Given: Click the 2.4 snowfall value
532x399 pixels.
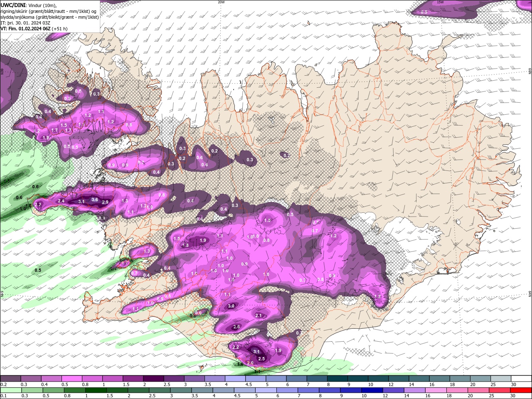Looking at the screenshot, I should pyautogui.click(x=61, y=201).
